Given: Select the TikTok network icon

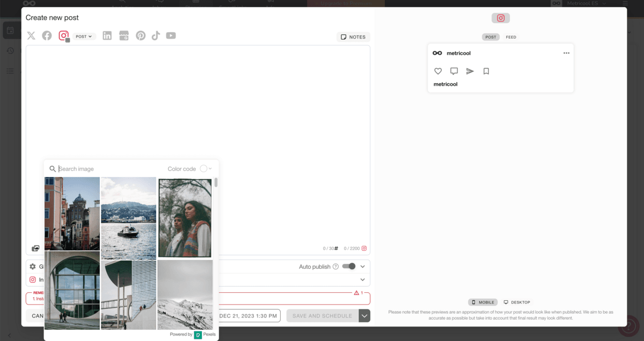Looking at the screenshot, I should pos(156,35).
